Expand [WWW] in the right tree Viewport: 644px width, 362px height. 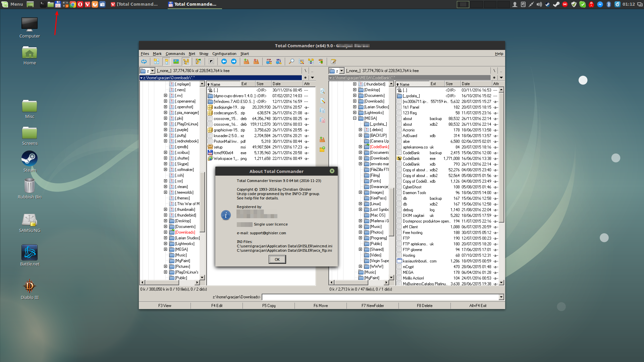point(360,266)
